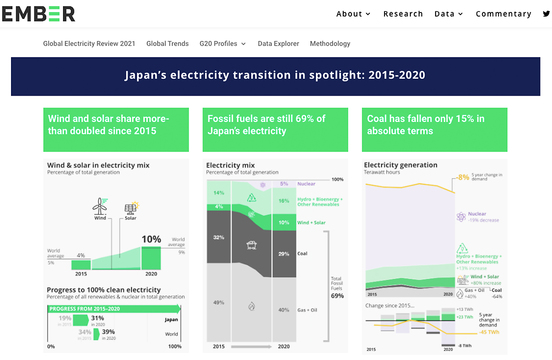Open the Global Trends page
This screenshot has height=360, width=552.
168,44
